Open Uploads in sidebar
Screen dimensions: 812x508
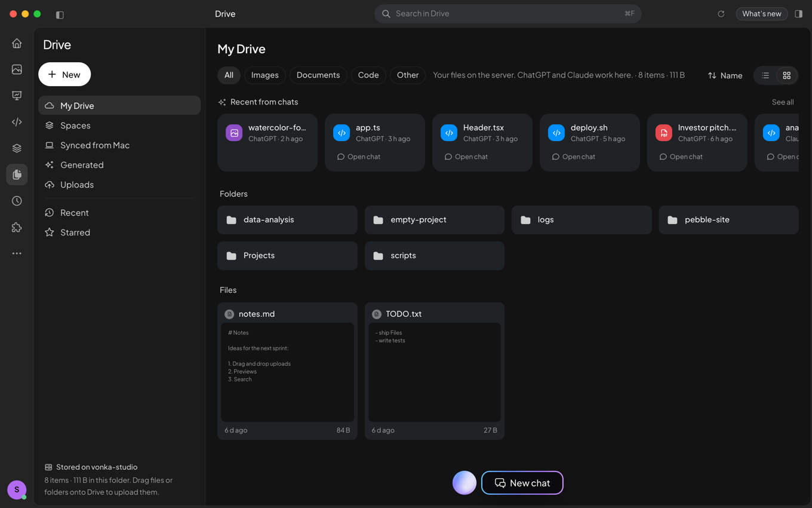click(119, 185)
